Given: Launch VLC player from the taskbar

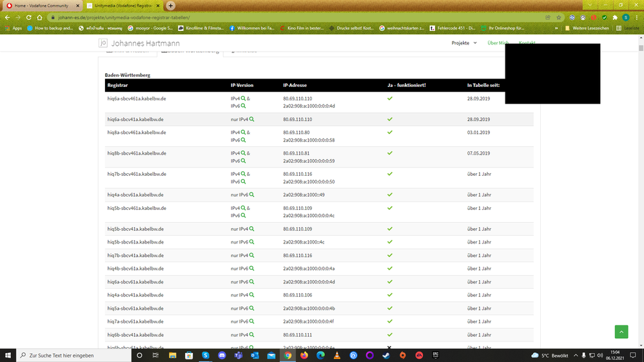Looking at the screenshot, I should coord(337,356).
